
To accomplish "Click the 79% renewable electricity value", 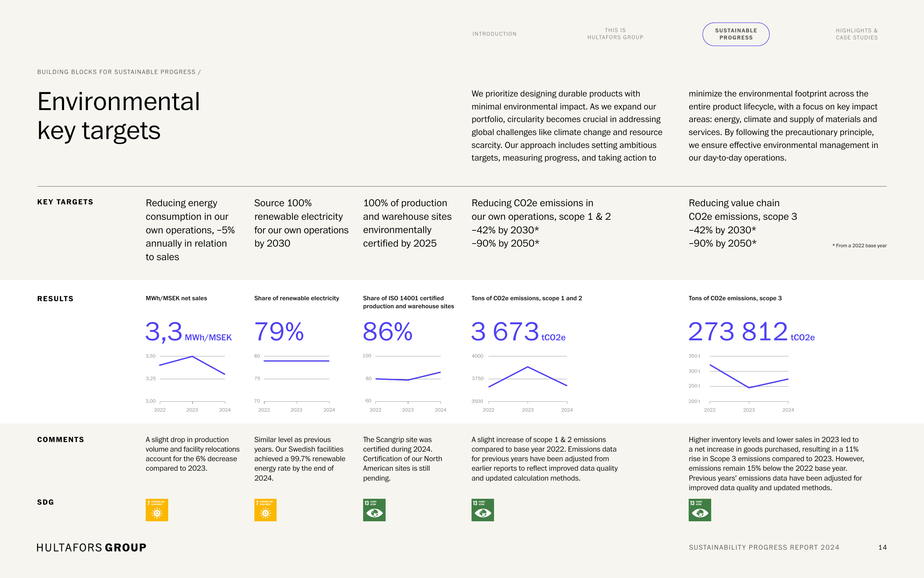I will coord(279,331).
